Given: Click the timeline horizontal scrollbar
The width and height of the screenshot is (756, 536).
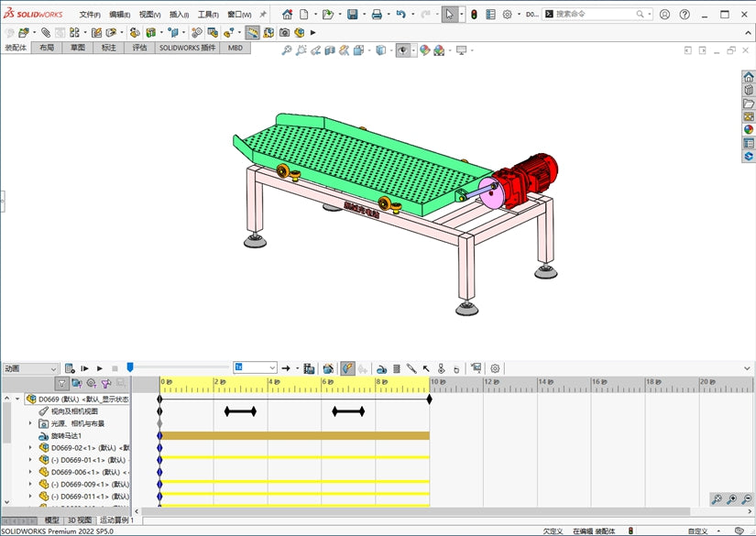Looking at the screenshot, I should click(x=415, y=511).
